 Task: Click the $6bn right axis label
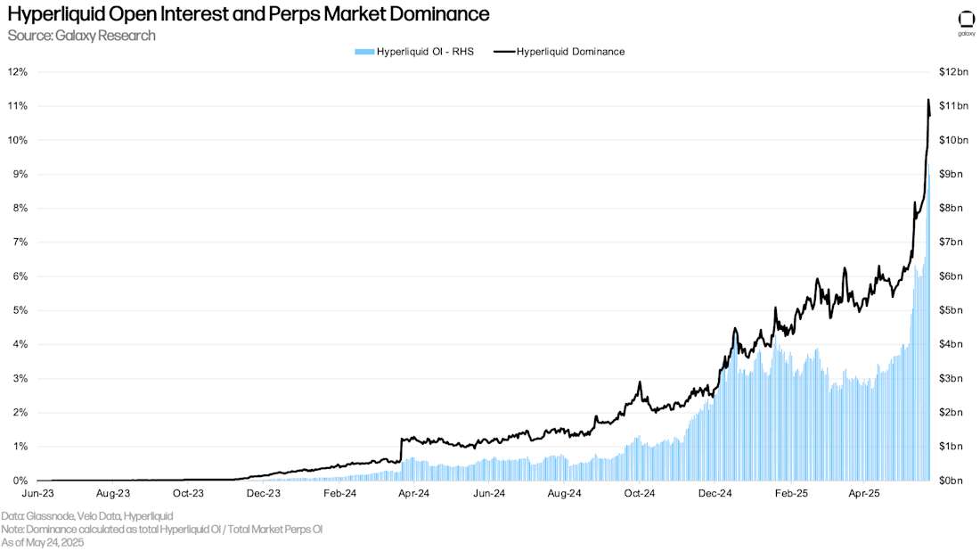click(x=951, y=276)
